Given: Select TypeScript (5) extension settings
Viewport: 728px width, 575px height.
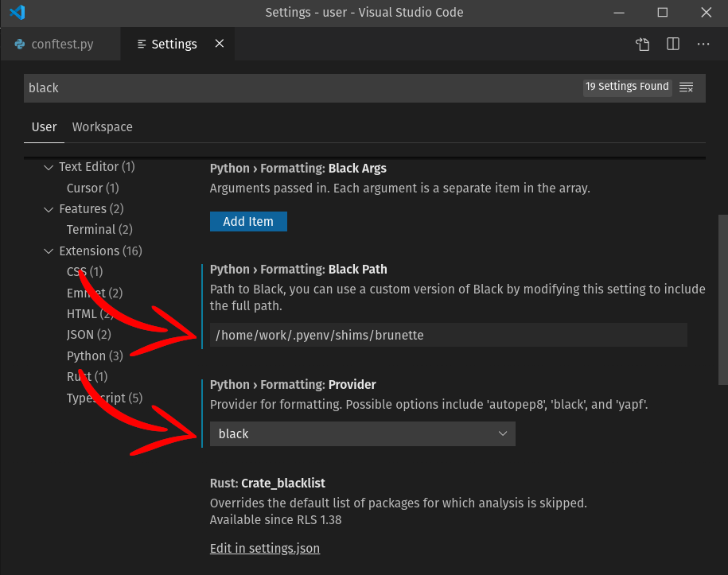Looking at the screenshot, I should pos(104,398).
